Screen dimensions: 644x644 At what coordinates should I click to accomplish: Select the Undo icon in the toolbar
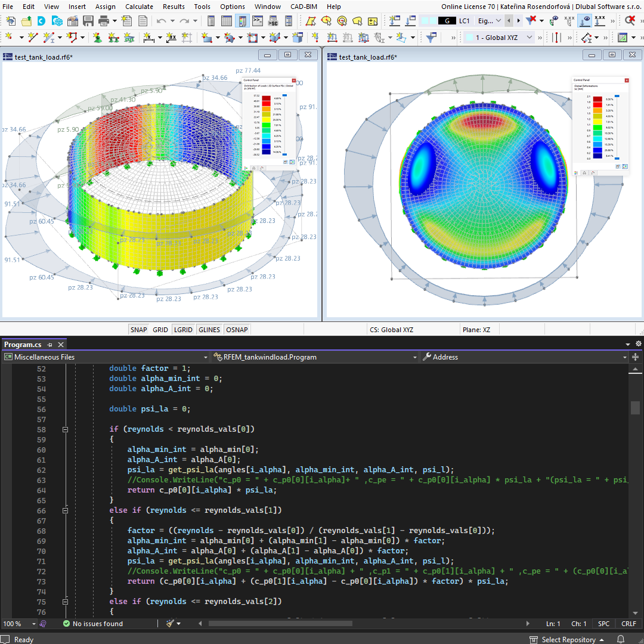pos(161,20)
